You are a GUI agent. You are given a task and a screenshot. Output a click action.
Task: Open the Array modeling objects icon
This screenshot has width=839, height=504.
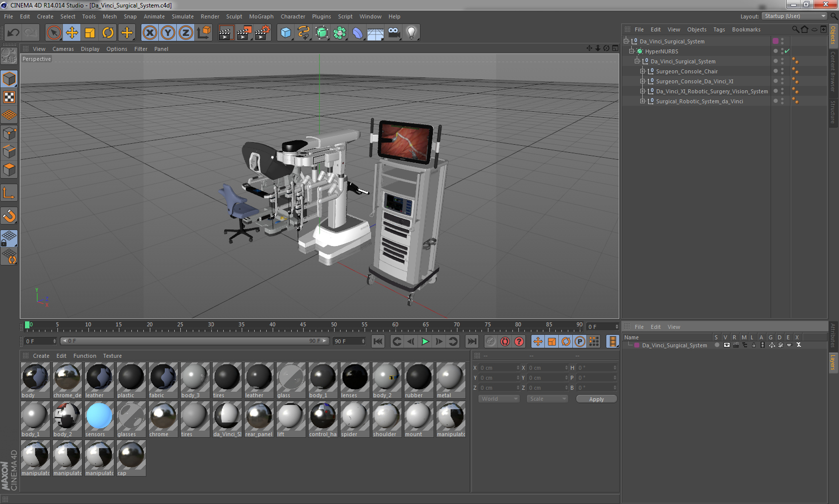click(340, 33)
